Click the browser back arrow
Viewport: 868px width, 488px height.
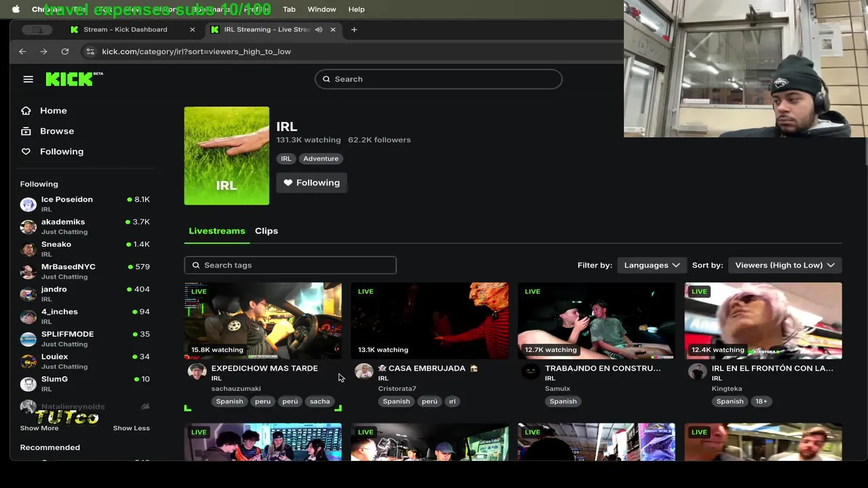22,52
